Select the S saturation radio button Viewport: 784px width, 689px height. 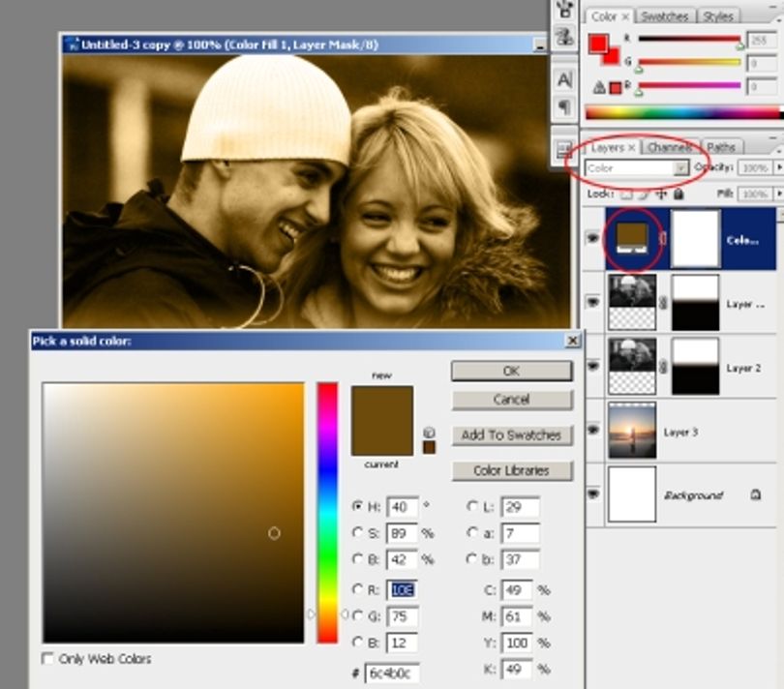tap(357, 532)
